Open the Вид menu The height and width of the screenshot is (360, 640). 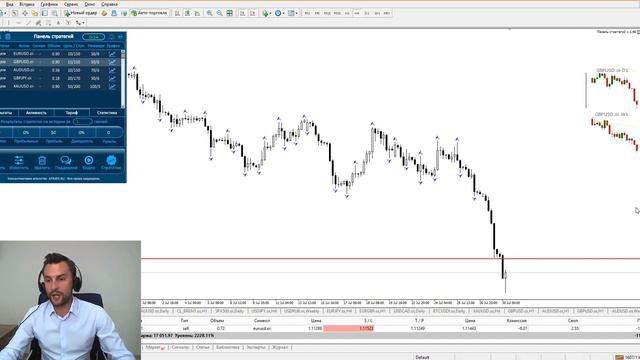[x=9, y=4]
